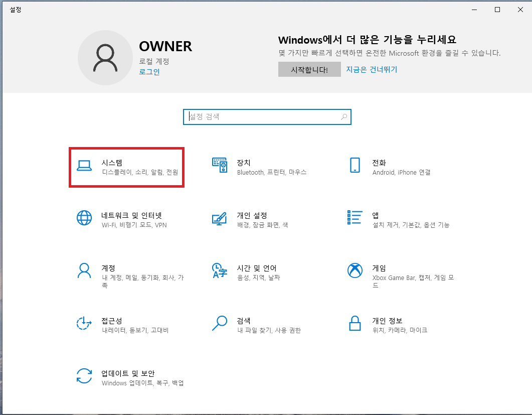Click the Xbox Game Bar, 캡처 description
The height and width of the screenshot is (415, 532).
(x=413, y=281)
